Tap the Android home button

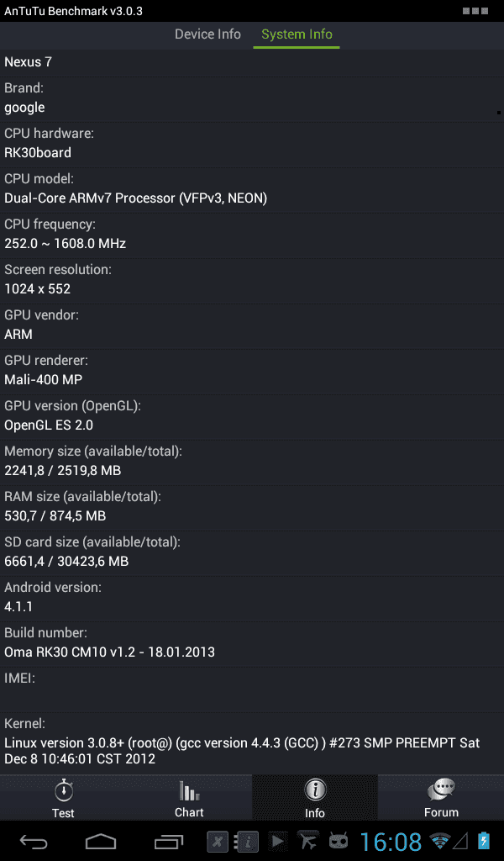pos(101,841)
